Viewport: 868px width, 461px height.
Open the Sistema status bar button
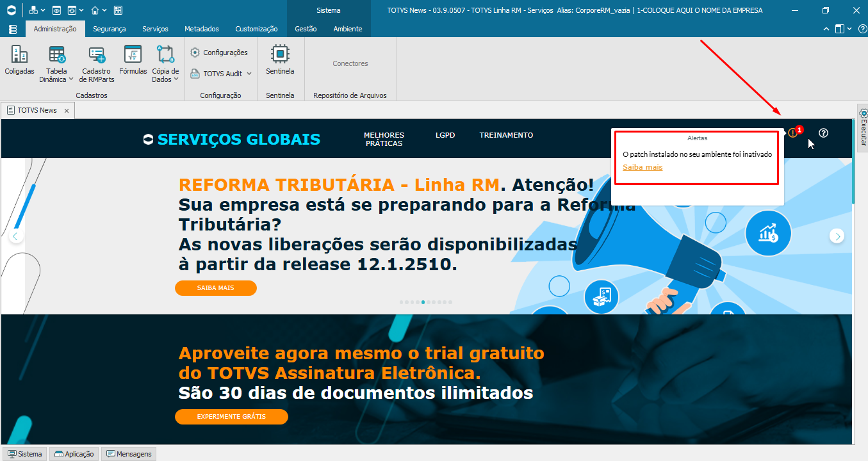pyautogui.click(x=25, y=454)
